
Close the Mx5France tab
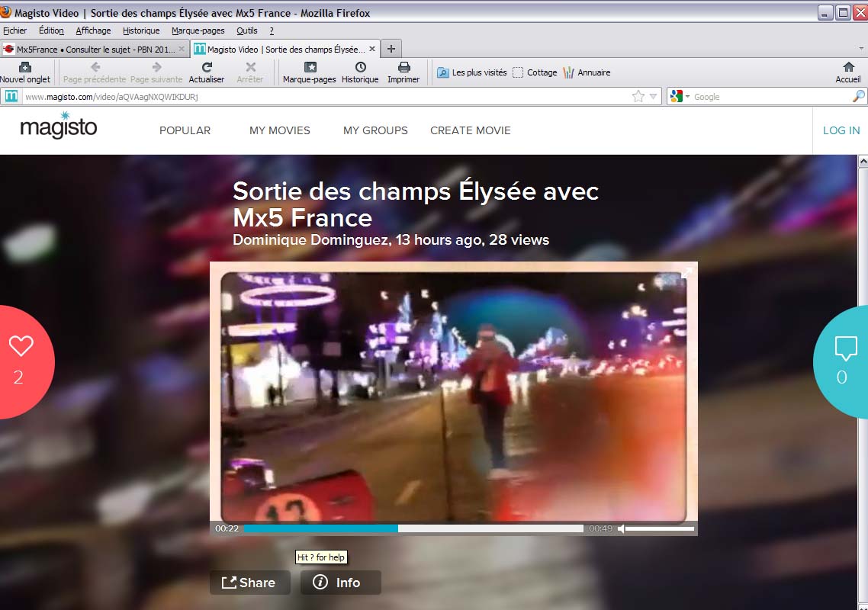[x=182, y=50]
